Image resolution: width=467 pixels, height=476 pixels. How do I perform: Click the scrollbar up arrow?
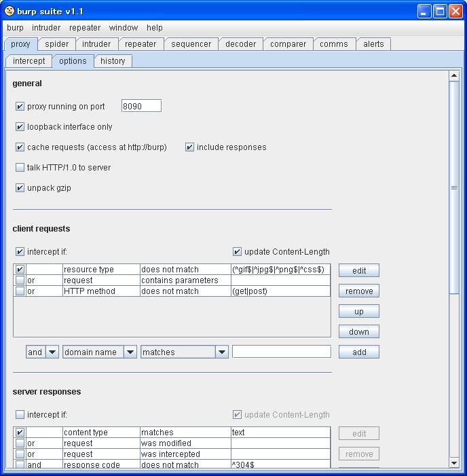coord(454,75)
